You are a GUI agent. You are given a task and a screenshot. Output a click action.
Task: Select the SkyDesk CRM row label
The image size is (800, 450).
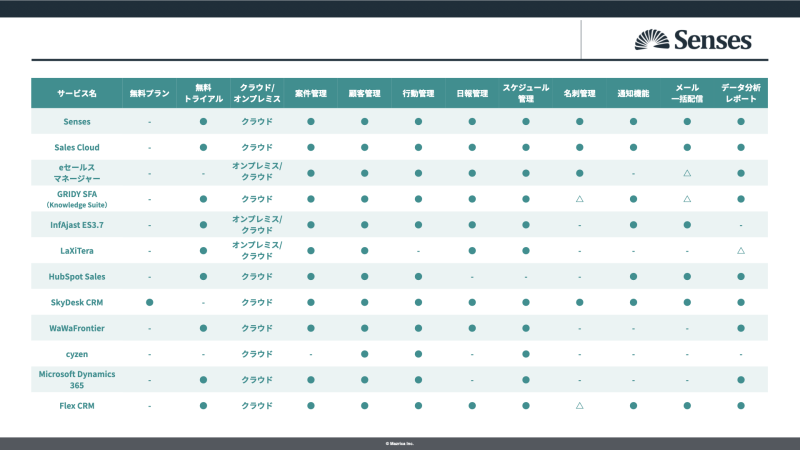pyautogui.click(x=77, y=302)
